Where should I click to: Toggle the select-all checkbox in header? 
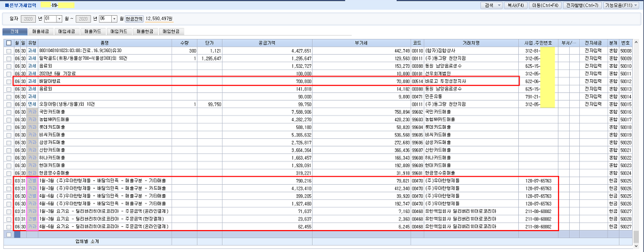(x=8, y=43)
